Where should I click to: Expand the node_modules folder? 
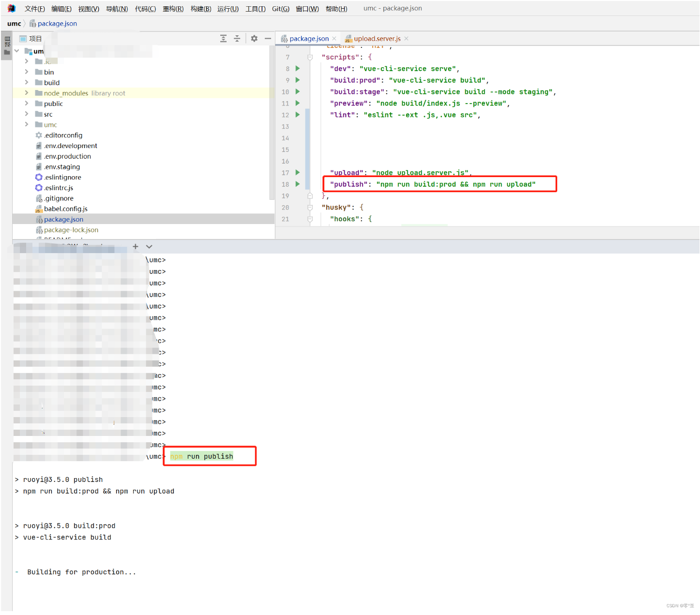coord(27,93)
